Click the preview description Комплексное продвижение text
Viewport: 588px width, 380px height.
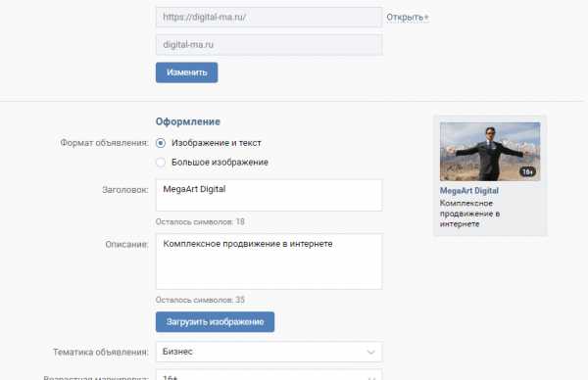pos(469,214)
